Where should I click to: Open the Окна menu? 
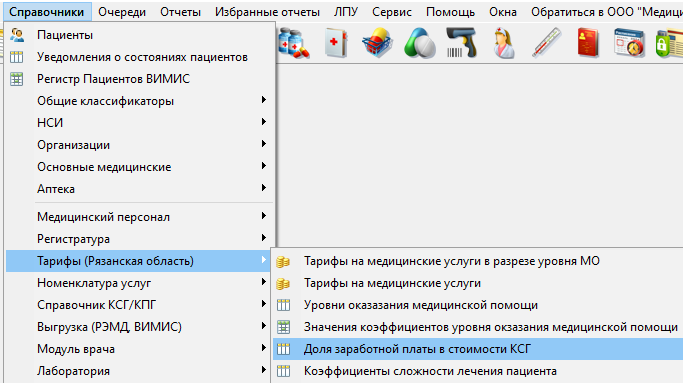click(503, 12)
